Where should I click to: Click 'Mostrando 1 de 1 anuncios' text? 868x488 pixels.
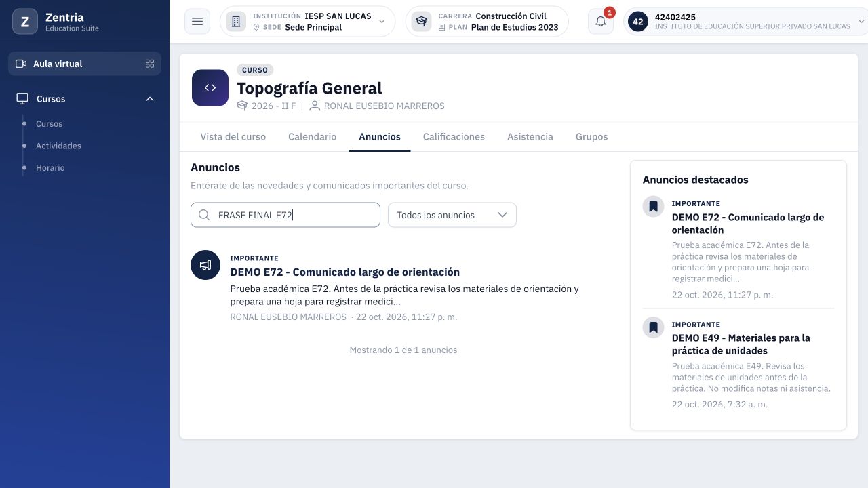pyautogui.click(x=403, y=350)
